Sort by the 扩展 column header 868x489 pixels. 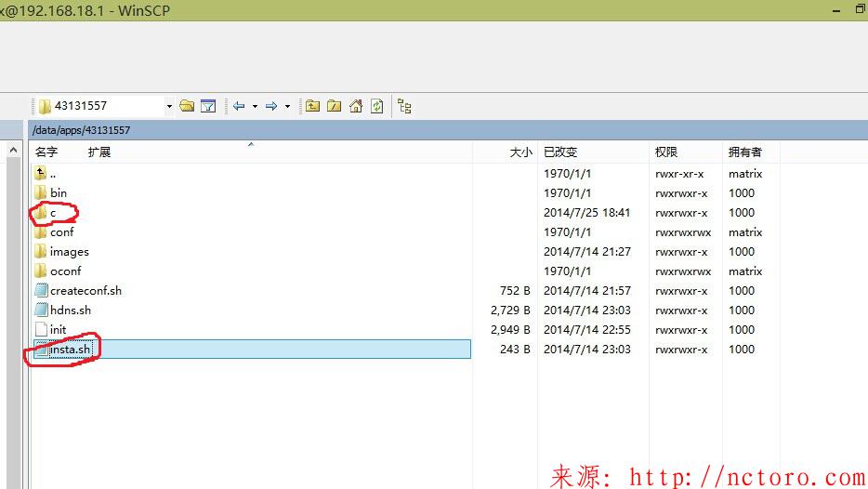(x=99, y=152)
